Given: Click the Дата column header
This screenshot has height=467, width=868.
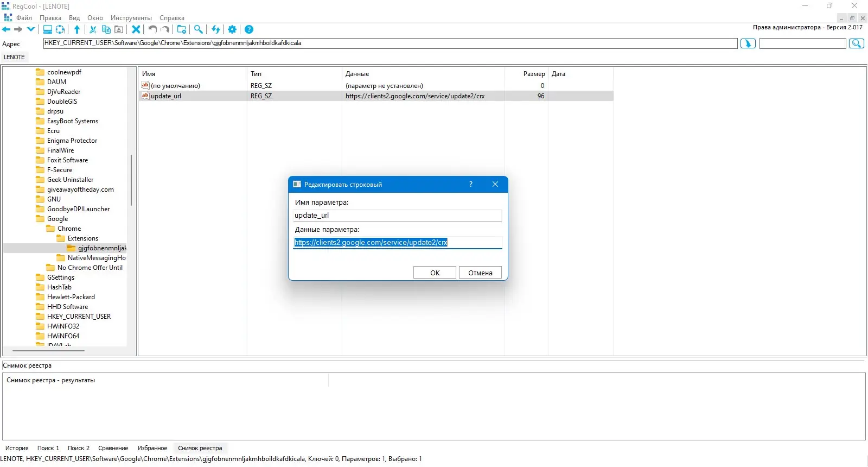Looking at the screenshot, I should [x=580, y=74].
